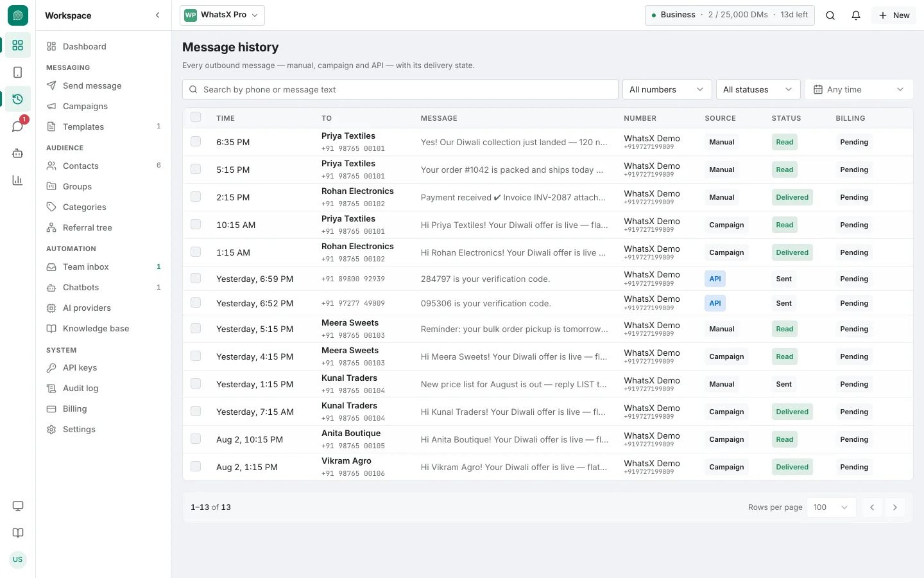This screenshot has height=578, width=924.
Task: Open Audit log in the sidebar
Action: pyautogui.click(x=104, y=388)
